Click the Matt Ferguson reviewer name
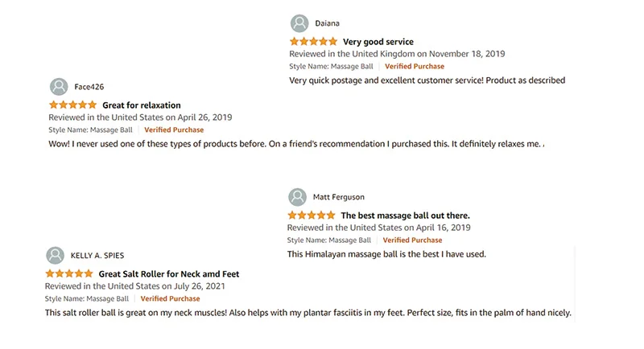Viewport: 644px width, 349px height. point(338,197)
